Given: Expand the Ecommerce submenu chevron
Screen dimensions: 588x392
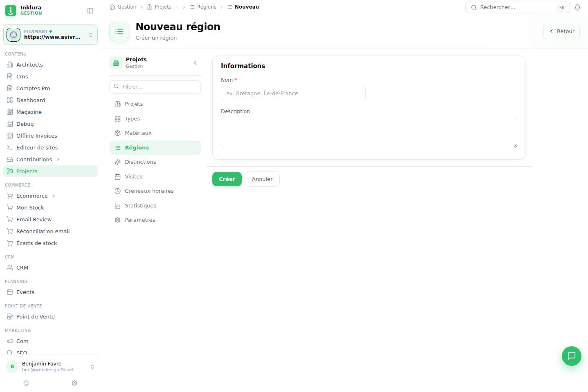Looking at the screenshot, I should 53,196.
